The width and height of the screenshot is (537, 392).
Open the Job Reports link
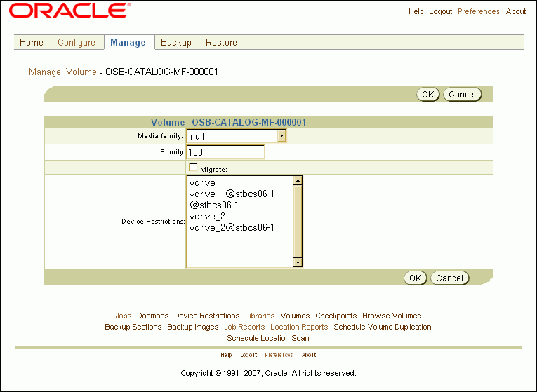coord(244,327)
